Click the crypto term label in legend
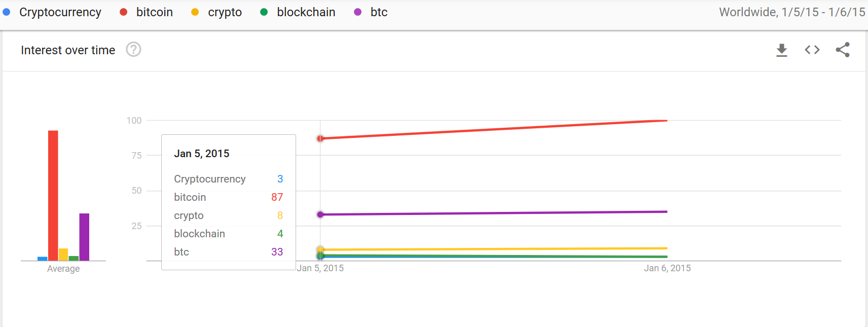Viewport: 868px width, 327px height. (225, 12)
